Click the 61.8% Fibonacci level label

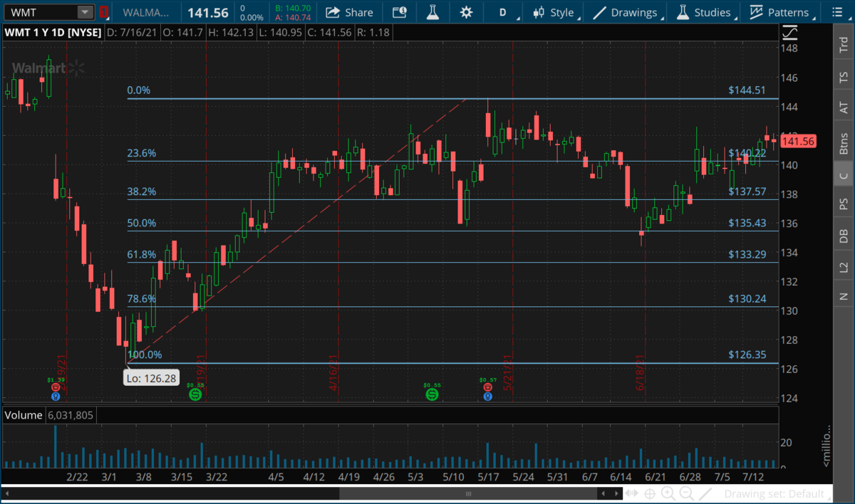141,254
